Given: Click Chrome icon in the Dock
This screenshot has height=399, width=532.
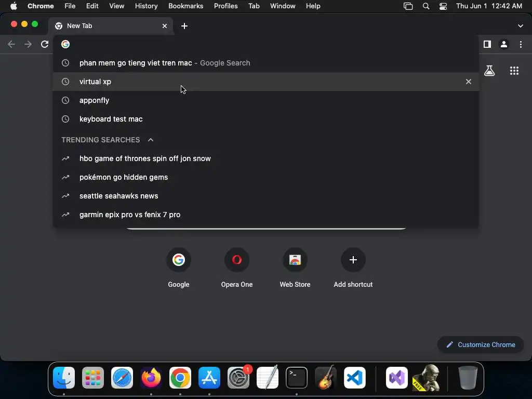Looking at the screenshot, I should coord(180,378).
